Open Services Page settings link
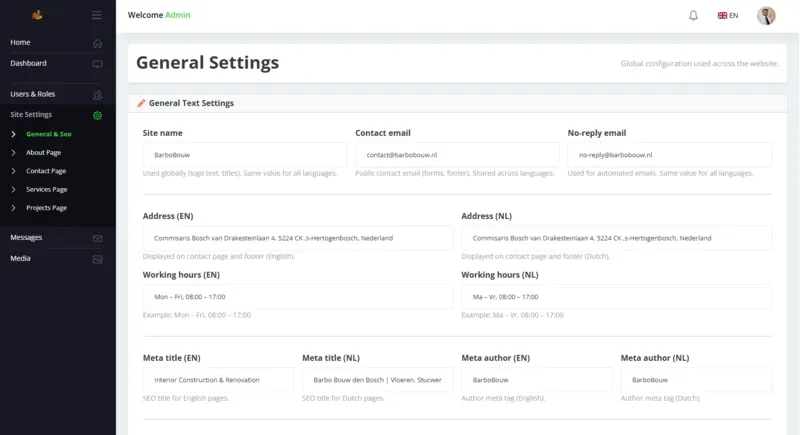This screenshot has width=800, height=435. (46, 189)
